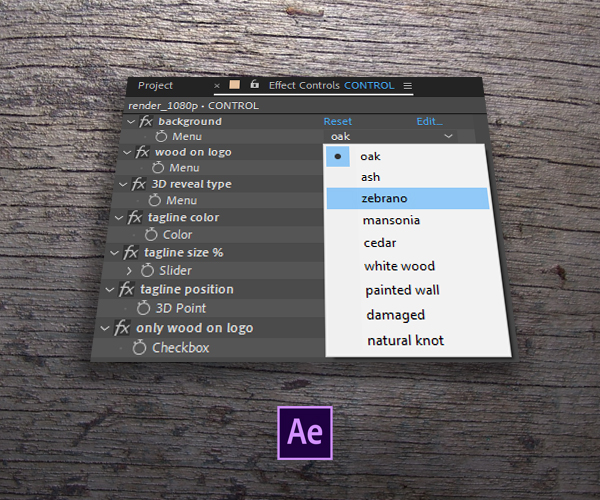This screenshot has width=600, height=500.
Task: Click the fx icon beside background
Action: tap(146, 122)
